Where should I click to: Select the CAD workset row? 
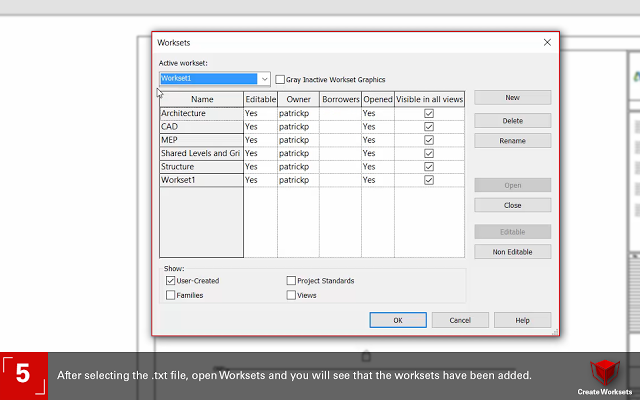[x=202, y=127]
